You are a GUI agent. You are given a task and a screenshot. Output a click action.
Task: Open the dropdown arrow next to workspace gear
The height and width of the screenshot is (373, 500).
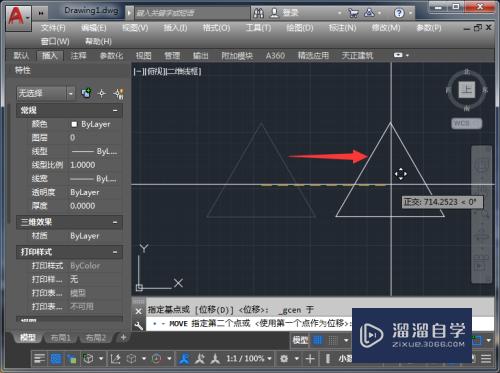coord(296,359)
